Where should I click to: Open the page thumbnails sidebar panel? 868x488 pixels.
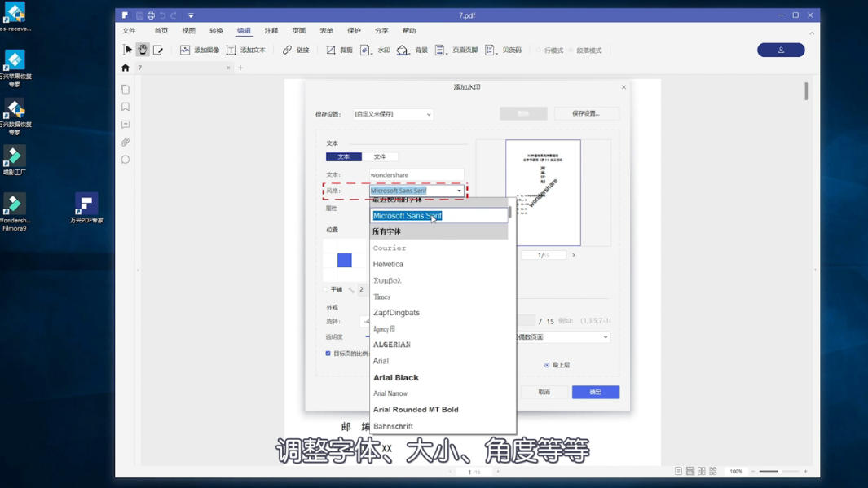click(x=126, y=89)
